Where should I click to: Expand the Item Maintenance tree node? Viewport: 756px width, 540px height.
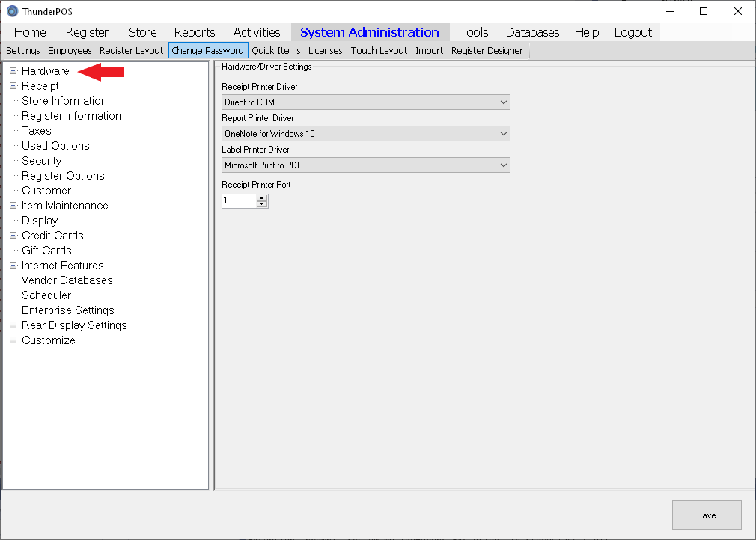[13, 206]
